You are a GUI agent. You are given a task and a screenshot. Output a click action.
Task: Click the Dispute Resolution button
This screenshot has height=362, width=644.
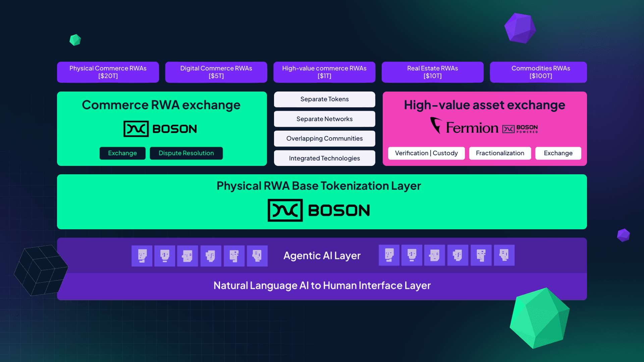[186, 153]
